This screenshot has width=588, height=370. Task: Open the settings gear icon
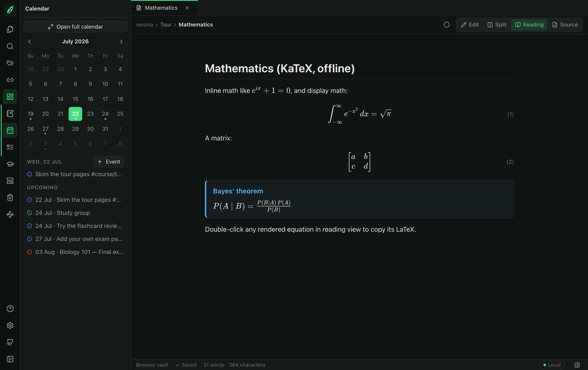tap(10, 325)
